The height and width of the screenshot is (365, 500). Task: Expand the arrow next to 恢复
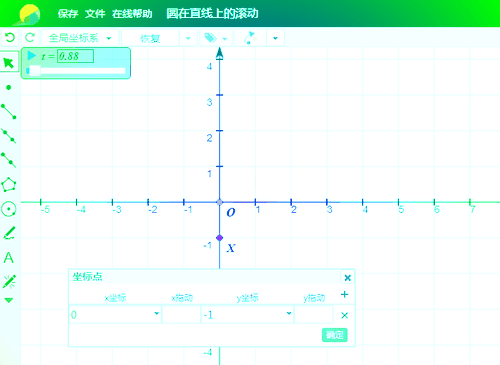(x=188, y=38)
